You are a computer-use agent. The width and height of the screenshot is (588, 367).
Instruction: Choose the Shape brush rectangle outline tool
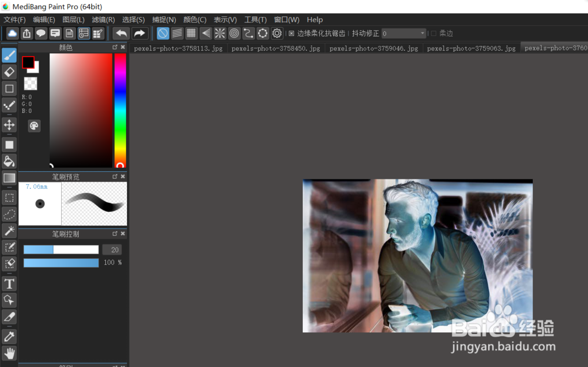click(x=9, y=89)
